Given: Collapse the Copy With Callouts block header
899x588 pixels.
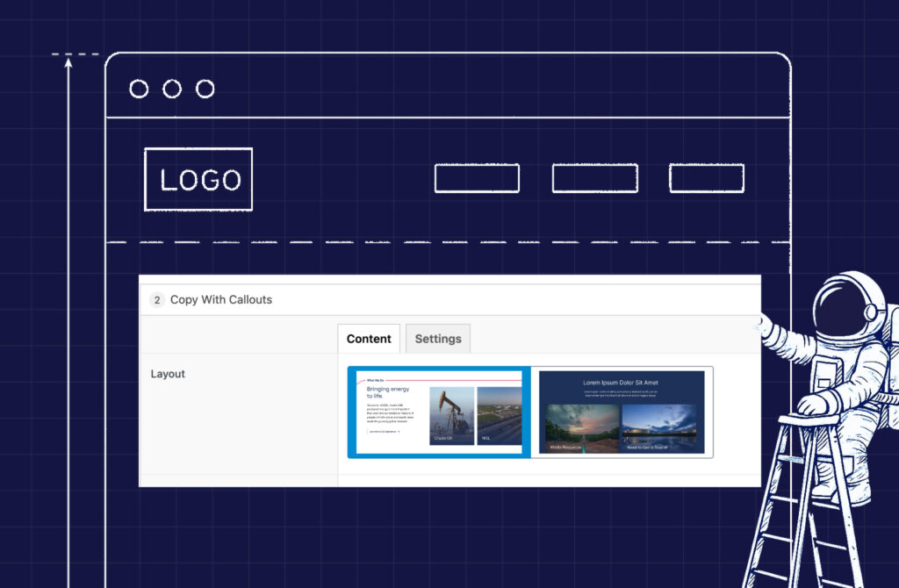Looking at the screenshot, I should point(448,300).
